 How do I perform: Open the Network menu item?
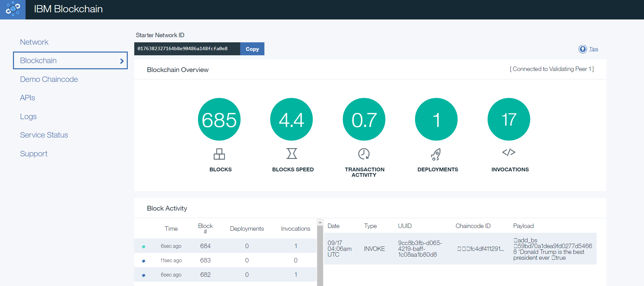pos(34,42)
